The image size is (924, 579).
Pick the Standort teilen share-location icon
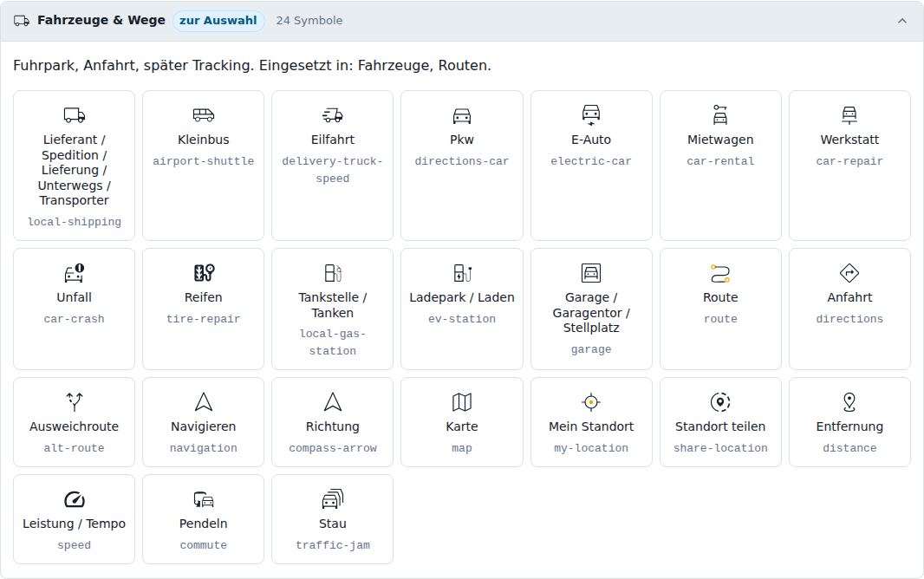click(x=720, y=401)
